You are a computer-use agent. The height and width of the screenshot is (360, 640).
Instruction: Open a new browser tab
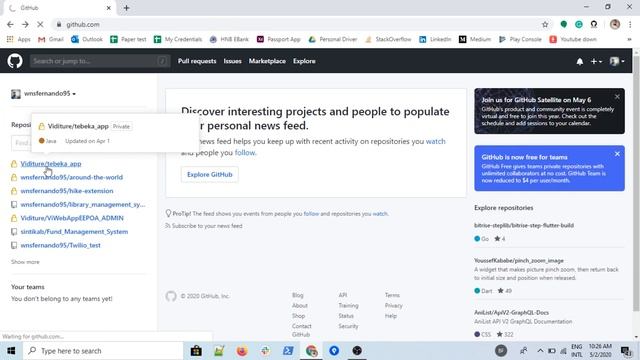click(x=126, y=8)
